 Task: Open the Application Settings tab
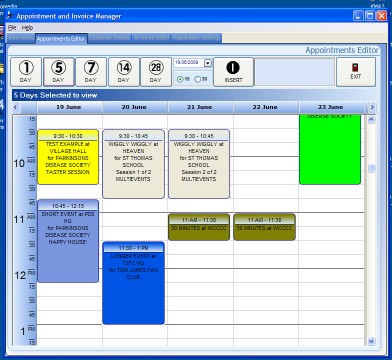click(197, 38)
